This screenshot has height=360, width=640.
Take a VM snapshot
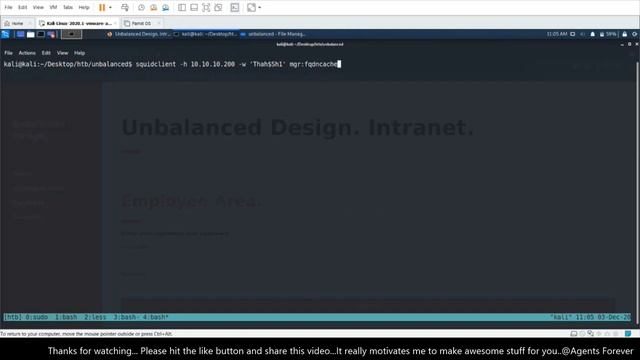(141, 7)
